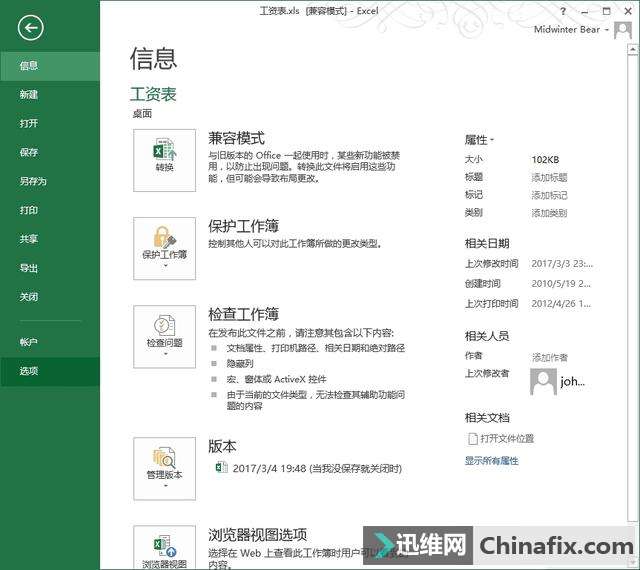640x570 pixels.
Task: Select 新建 in the backstage menu
Action: [49, 95]
